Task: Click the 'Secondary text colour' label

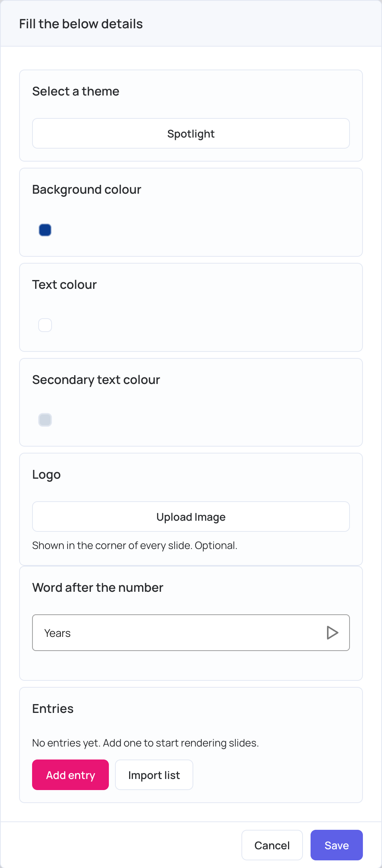Action: (x=96, y=380)
